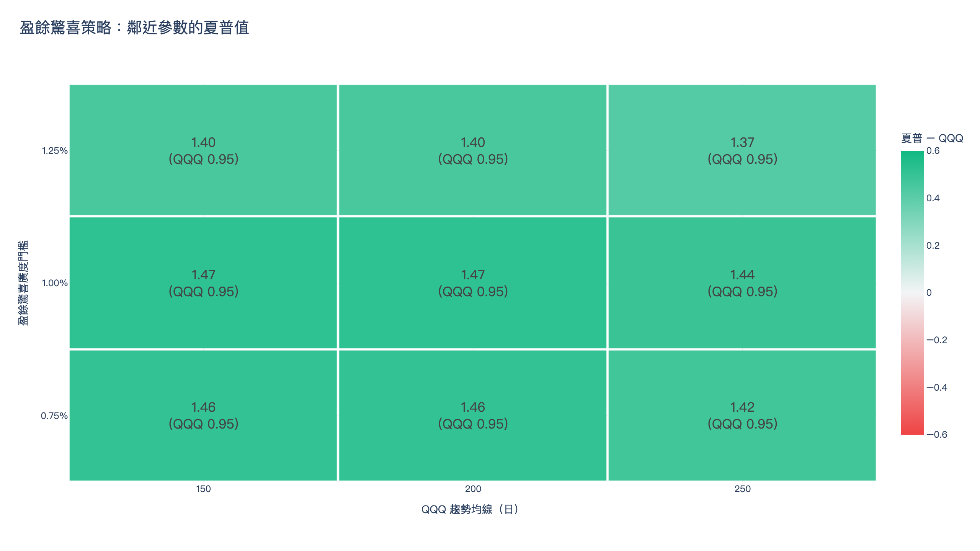This screenshot has height=551, width=980.
Task: Click the chart title 盈餘驚喜策略
Action: 65,28
